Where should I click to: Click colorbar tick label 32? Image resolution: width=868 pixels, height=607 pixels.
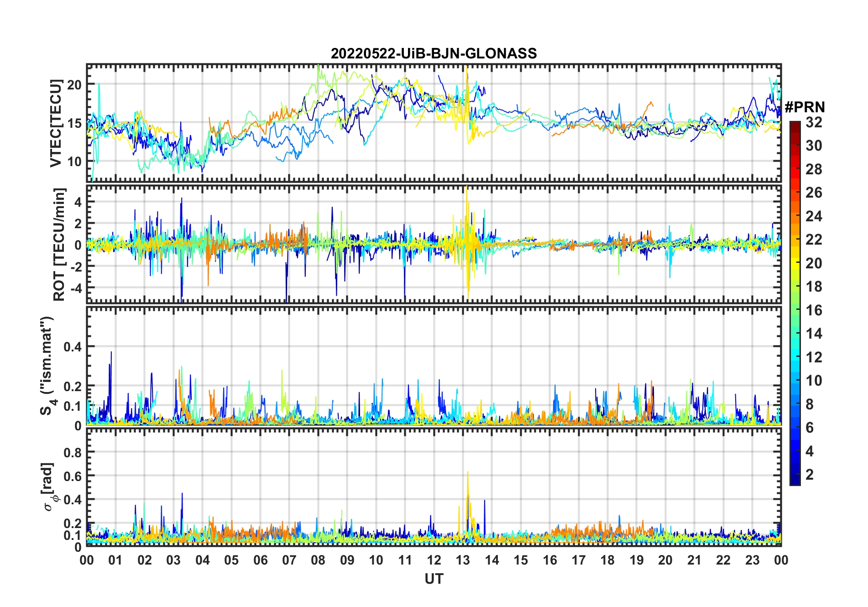[x=814, y=122]
